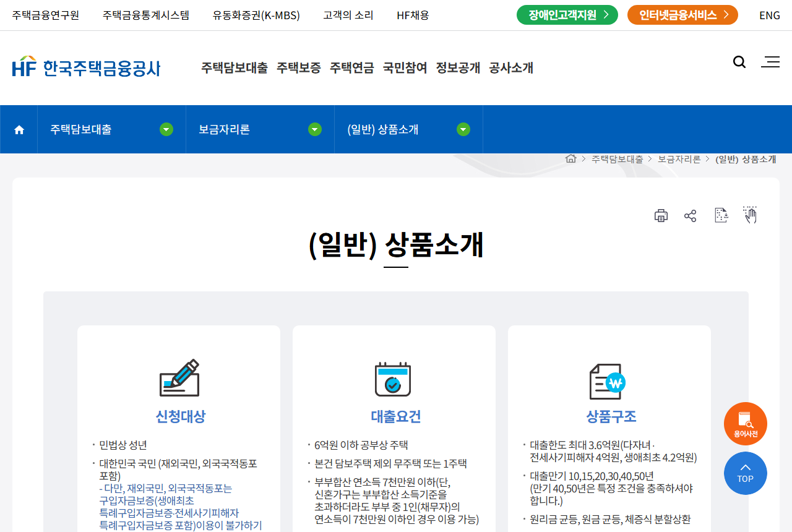Viewport: 792px width, 532px height.
Task: Click the document download icon
Action: tap(721, 215)
